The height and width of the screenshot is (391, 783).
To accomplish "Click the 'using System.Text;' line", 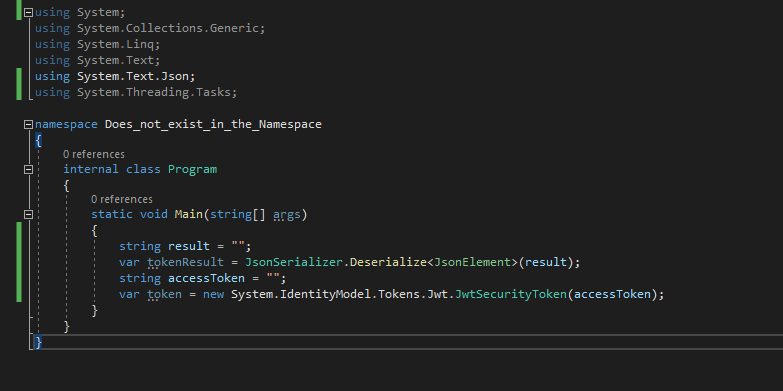I will point(97,60).
